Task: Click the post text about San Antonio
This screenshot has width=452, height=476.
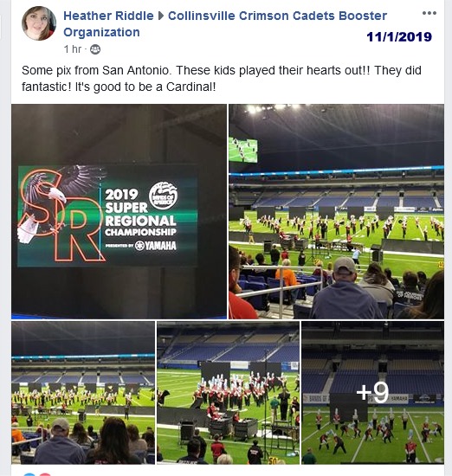Action: (222, 78)
